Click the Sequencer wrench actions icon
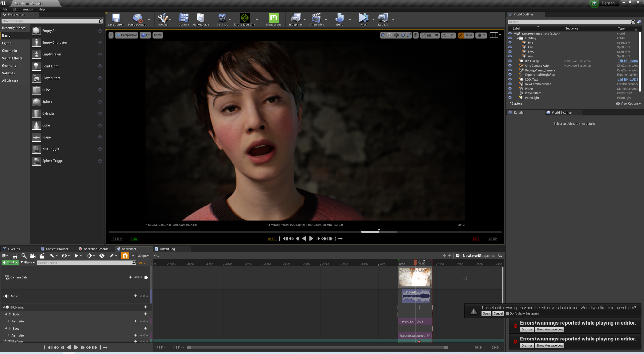The image size is (644, 354). point(52,256)
